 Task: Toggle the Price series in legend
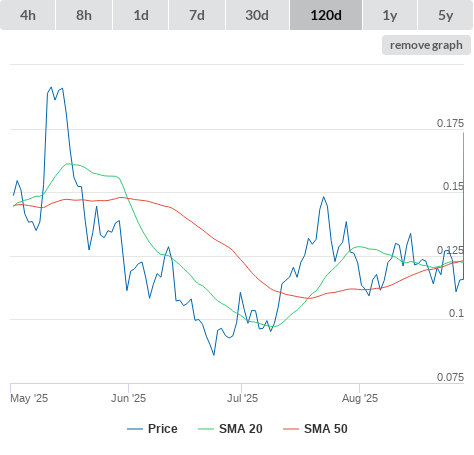pyautogui.click(x=152, y=429)
